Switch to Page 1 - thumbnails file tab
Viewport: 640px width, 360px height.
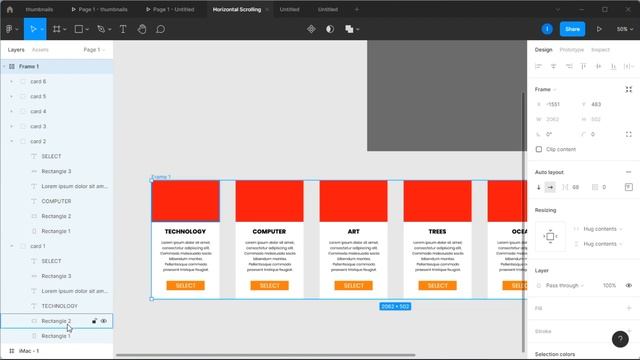point(100,9)
